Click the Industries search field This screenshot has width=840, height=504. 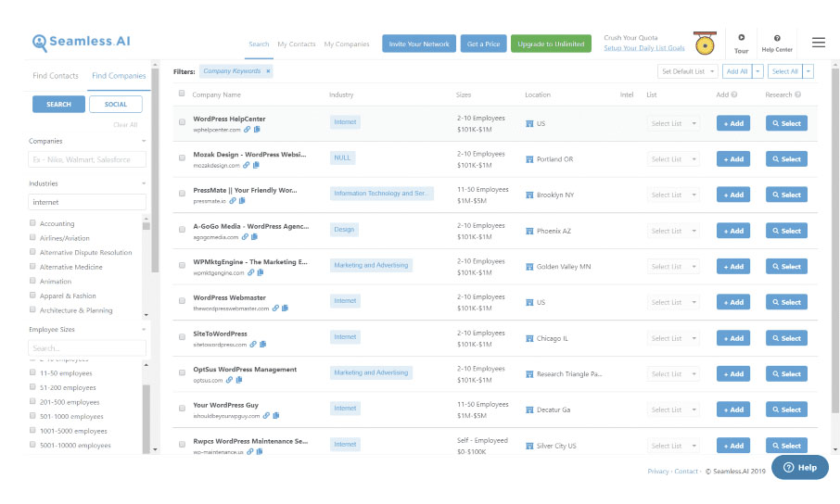pyautogui.click(x=87, y=202)
